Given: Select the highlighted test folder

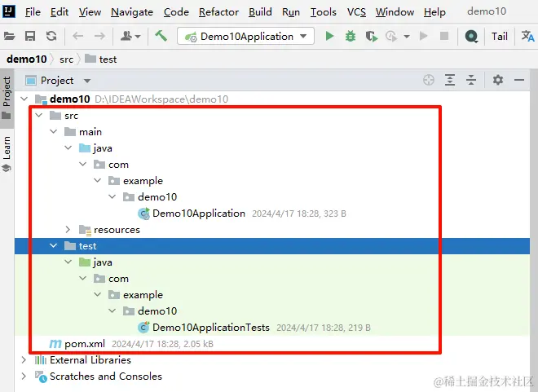Looking at the screenshot, I should click(272, 246).
